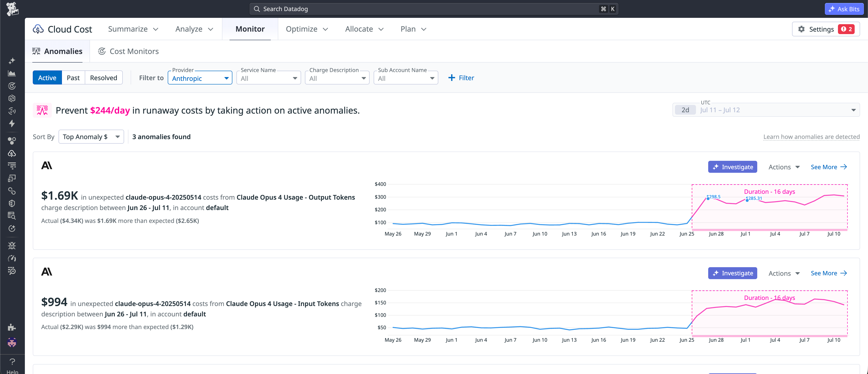Open the table-with-magnifier icon in the sidebar
Image resolution: width=868 pixels, height=374 pixels.
click(12, 216)
